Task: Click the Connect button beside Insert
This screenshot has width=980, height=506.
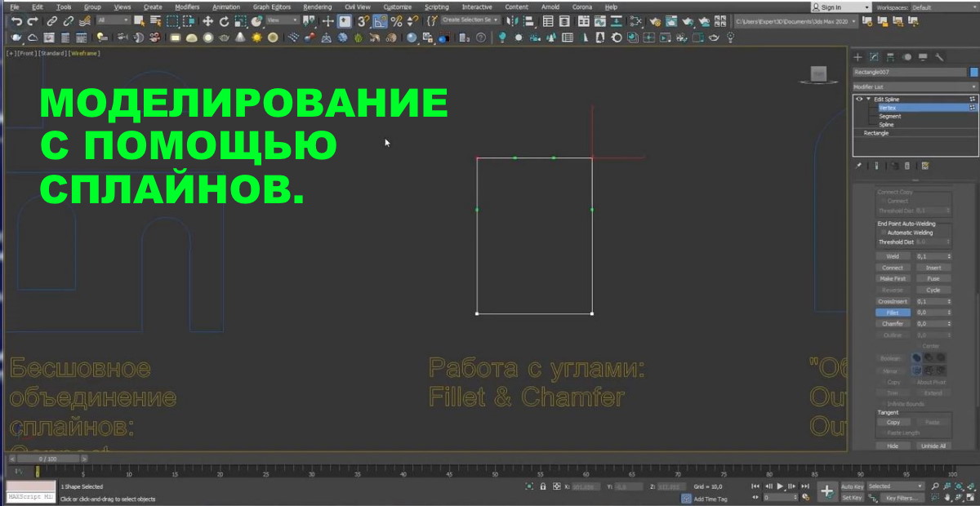Action: point(893,268)
